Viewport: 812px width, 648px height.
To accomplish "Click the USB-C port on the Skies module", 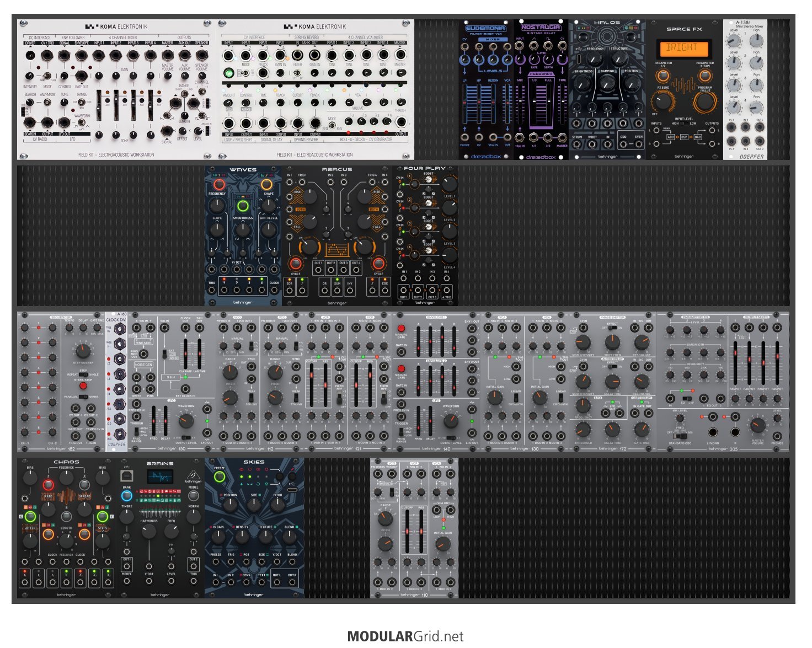I will tap(292, 490).
